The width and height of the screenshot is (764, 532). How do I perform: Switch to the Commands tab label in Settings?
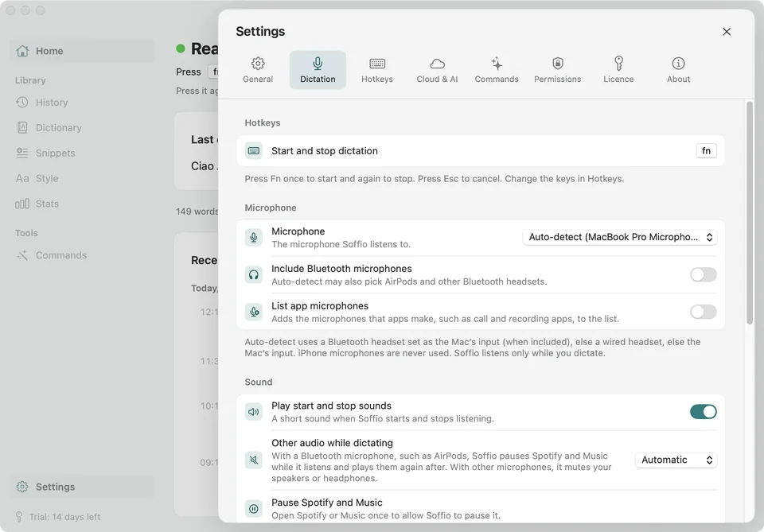497,79
